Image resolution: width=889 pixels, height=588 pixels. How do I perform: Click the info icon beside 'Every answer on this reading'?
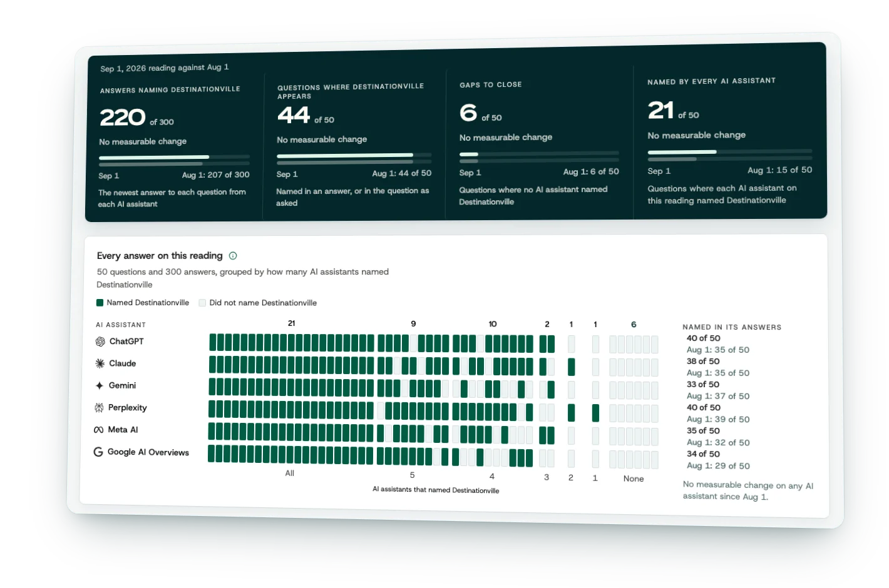click(x=233, y=256)
